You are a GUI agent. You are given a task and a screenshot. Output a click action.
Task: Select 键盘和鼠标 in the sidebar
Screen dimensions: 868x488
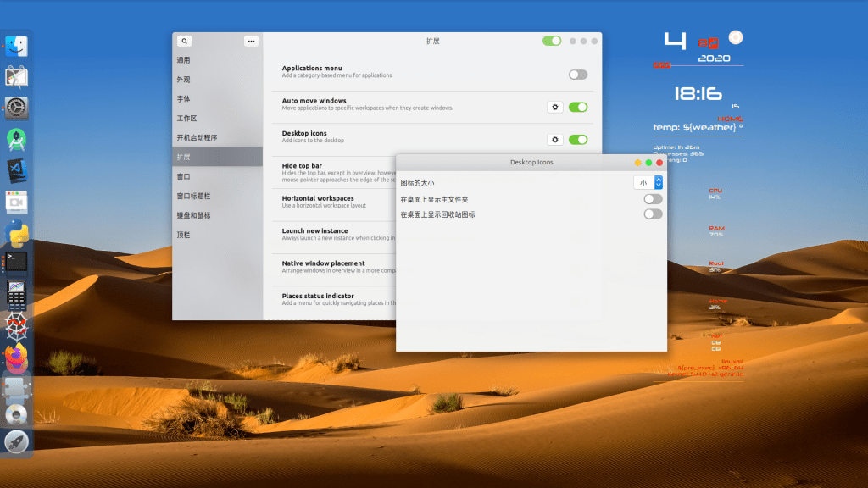pos(217,215)
